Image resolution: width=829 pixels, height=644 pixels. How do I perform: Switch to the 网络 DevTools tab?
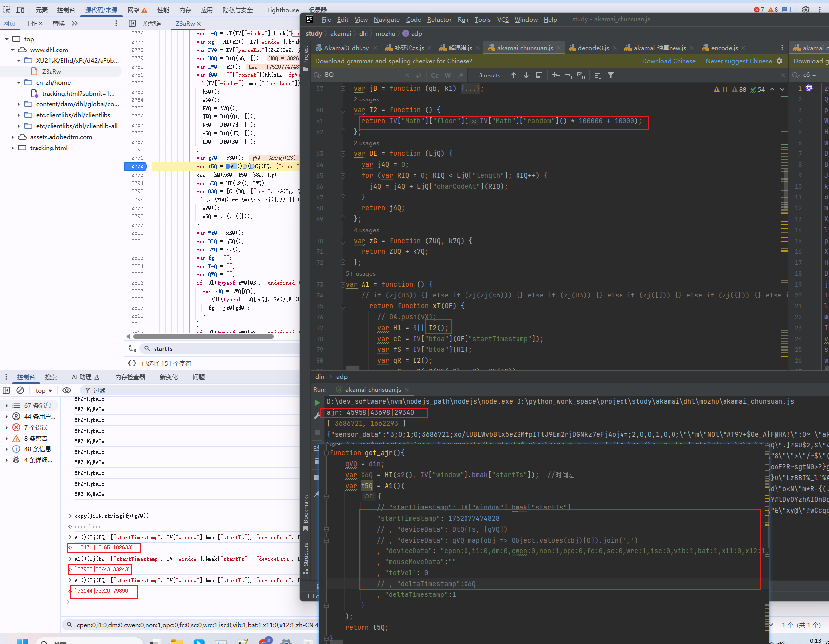click(137, 10)
